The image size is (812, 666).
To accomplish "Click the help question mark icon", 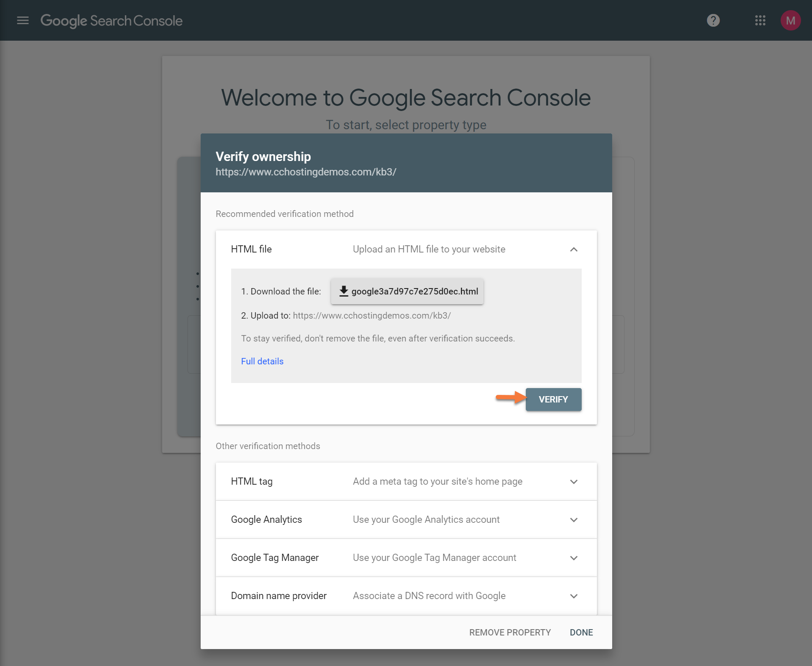I will [713, 20].
